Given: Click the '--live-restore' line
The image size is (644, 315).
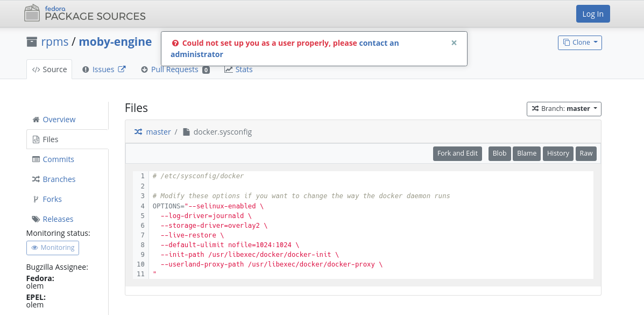Looking at the screenshot, I should click(192, 235).
